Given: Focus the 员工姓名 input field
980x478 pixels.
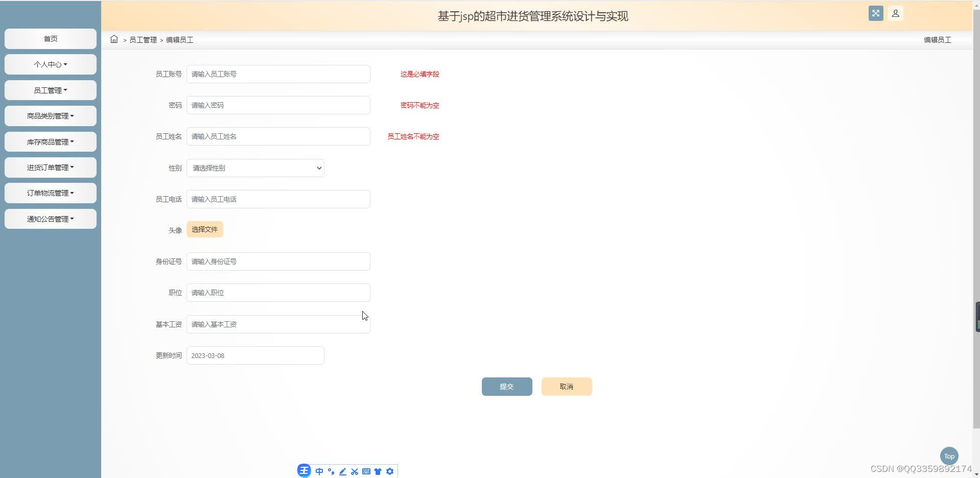Looking at the screenshot, I should [278, 136].
